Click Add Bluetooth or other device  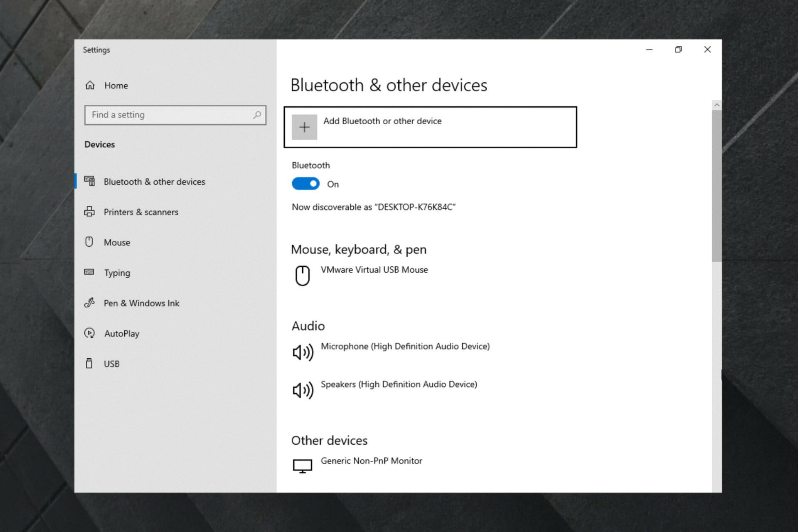(x=430, y=127)
